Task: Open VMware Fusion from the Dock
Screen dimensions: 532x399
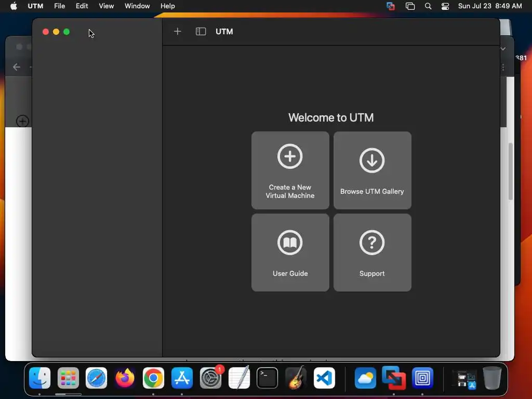Action: (394, 378)
